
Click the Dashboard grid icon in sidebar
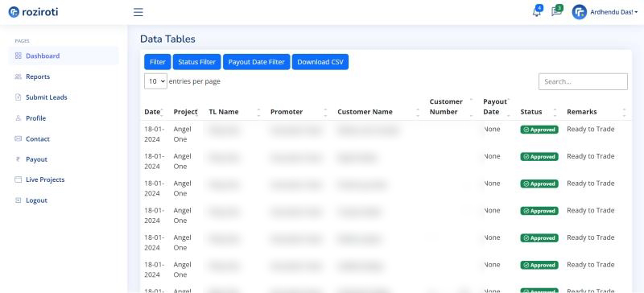point(18,56)
